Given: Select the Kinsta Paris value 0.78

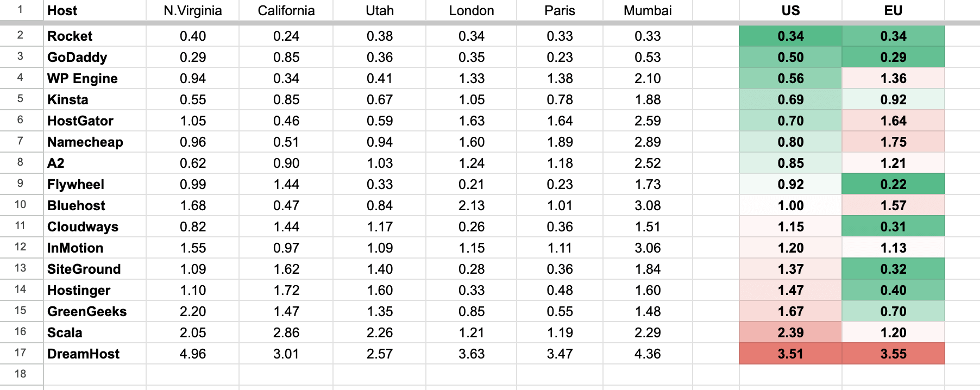Looking at the screenshot, I should point(560,99).
